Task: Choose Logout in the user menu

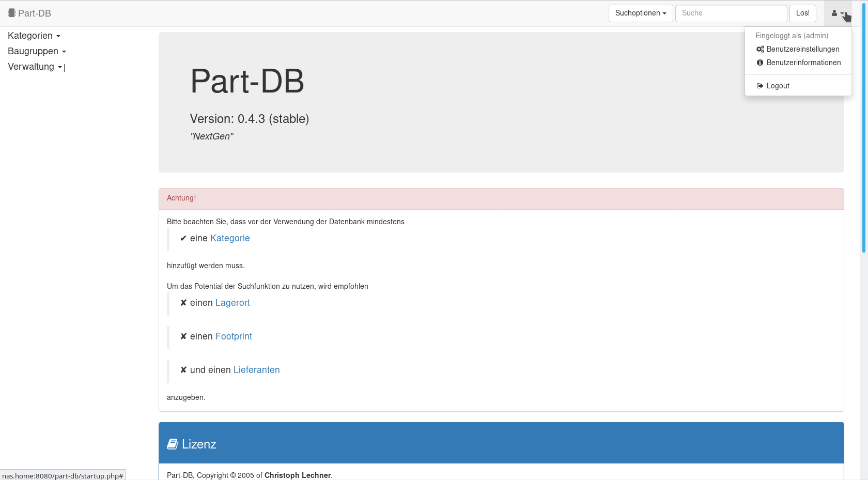Action: pyautogui.click(x=798, y=86)
